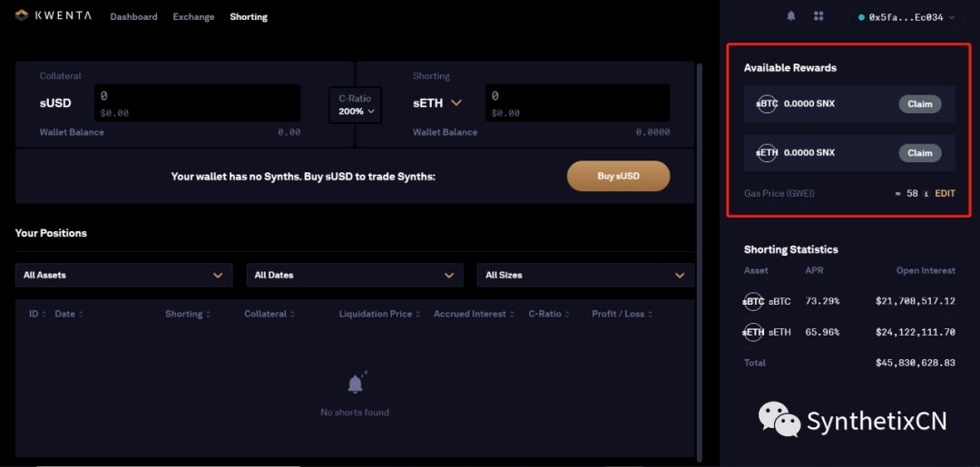Viewport: 980px width, 467px height.
Task: Sort positions by Shorting column
Action: [x=188, y=314]
